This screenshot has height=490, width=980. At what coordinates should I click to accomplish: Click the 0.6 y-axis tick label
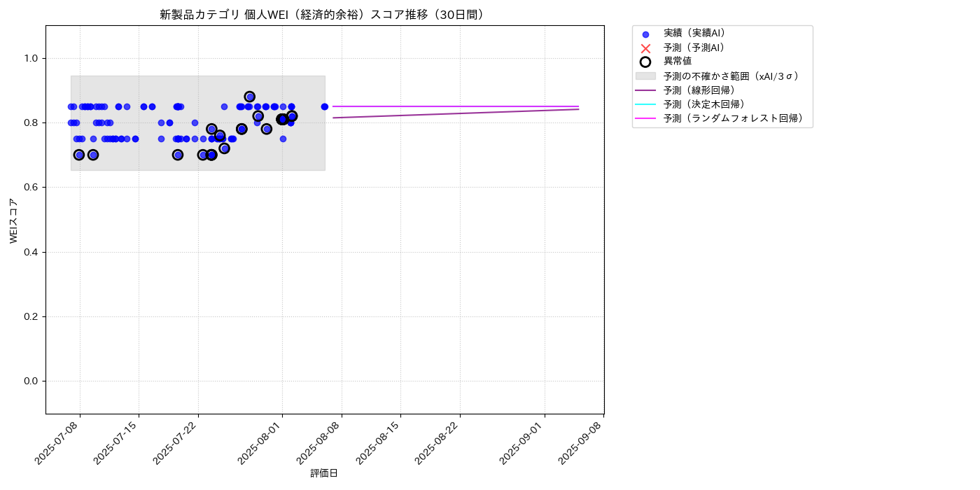point(31,188)
